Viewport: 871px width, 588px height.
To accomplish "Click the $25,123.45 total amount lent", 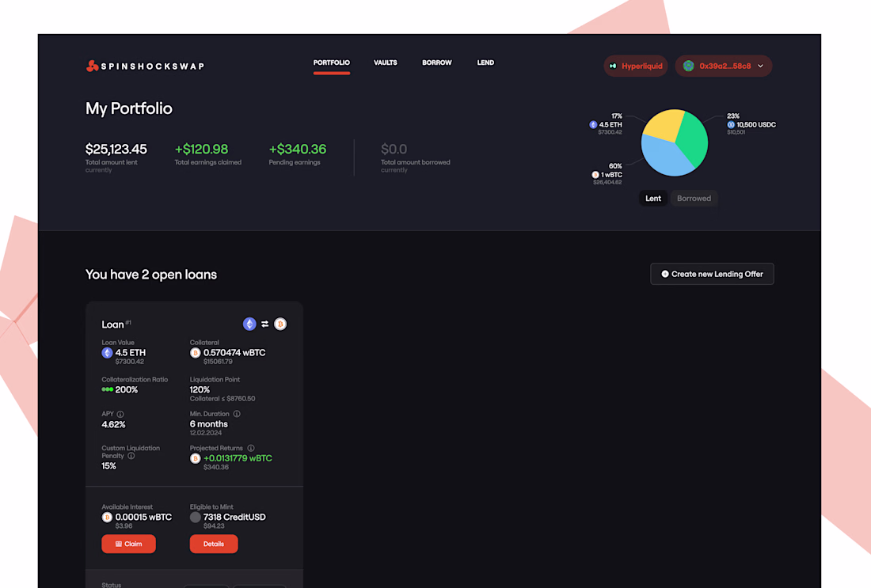I will coord(116,150).
